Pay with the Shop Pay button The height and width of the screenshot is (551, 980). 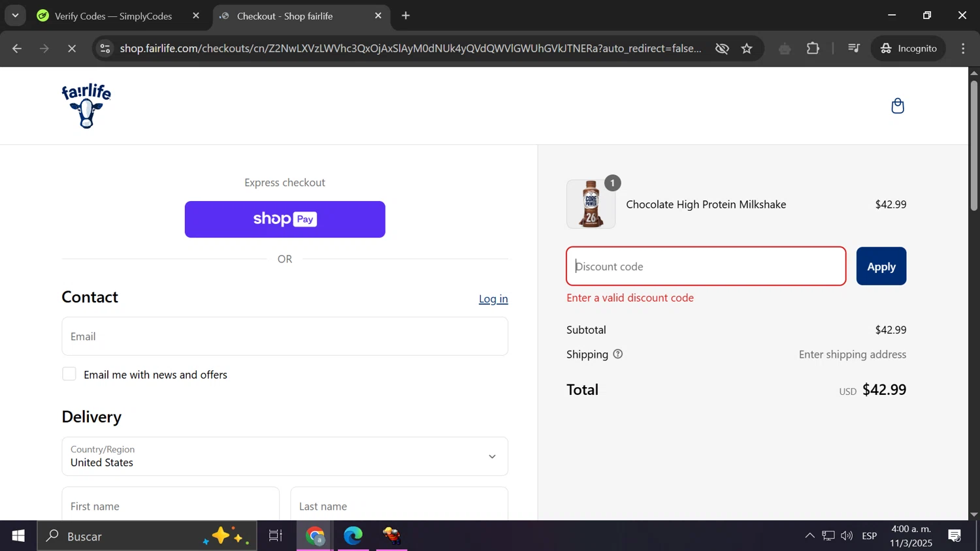pyautogui.click(x=285, y=219)
